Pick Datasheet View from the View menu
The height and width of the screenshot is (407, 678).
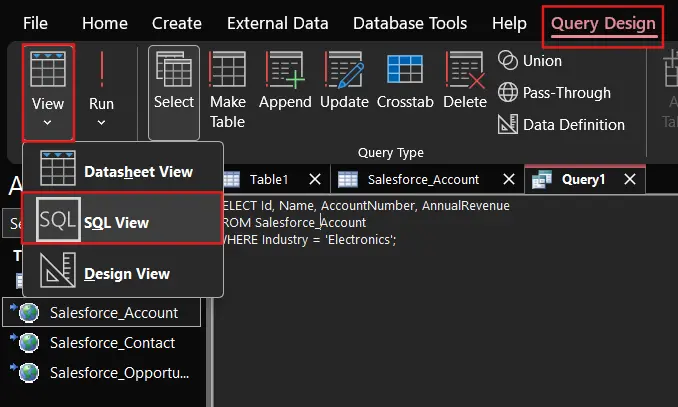pyautogui.click(x=123, y=169)
